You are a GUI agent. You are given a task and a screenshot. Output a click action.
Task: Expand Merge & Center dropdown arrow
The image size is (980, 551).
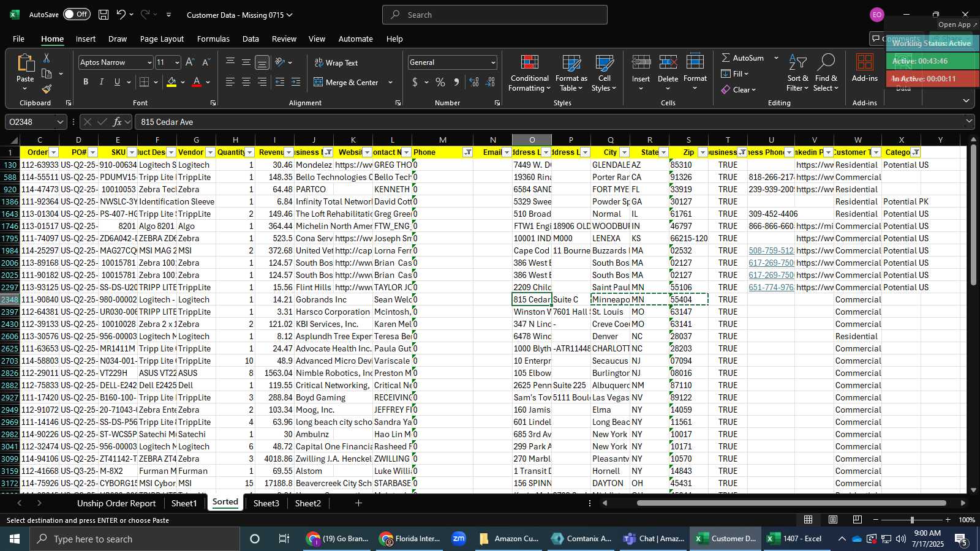[390, 82]
